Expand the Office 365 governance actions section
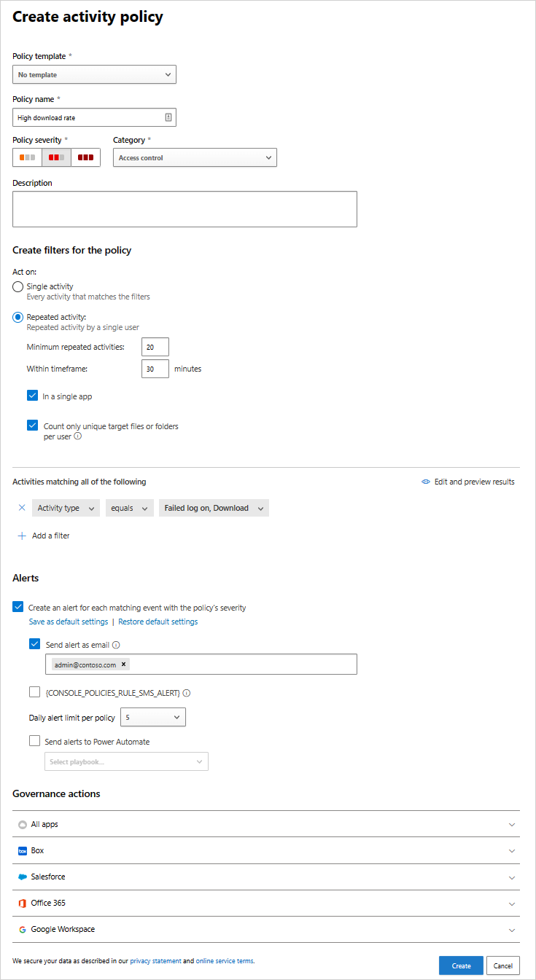The image size is (536, 980). 513,902
